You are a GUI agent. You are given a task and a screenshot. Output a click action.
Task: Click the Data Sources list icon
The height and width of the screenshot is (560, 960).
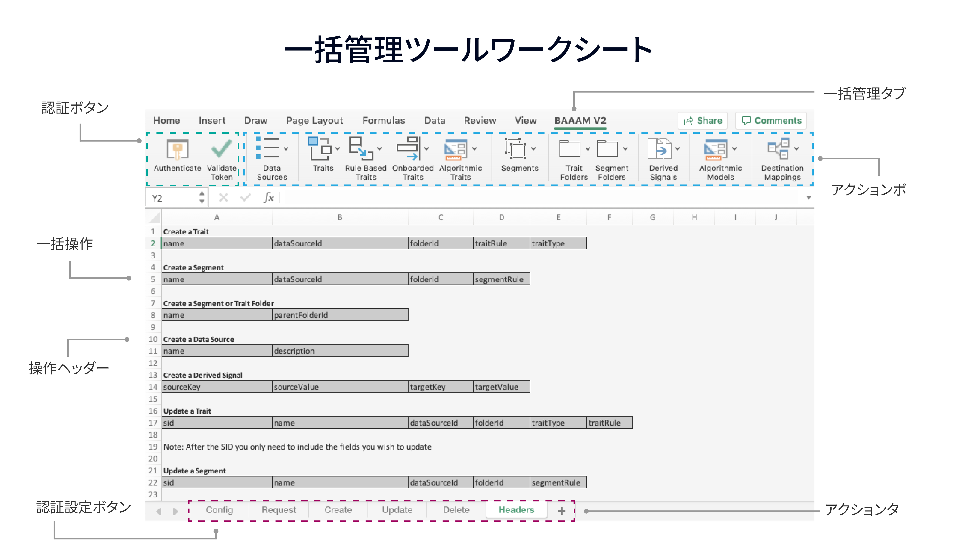[267, 148]
